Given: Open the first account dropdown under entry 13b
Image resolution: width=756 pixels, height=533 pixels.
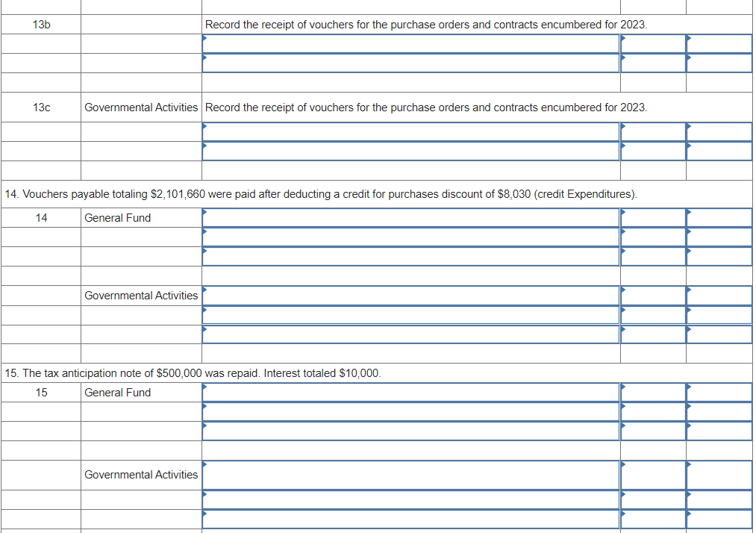Looking at the screenshot, I should coord(410,43).
